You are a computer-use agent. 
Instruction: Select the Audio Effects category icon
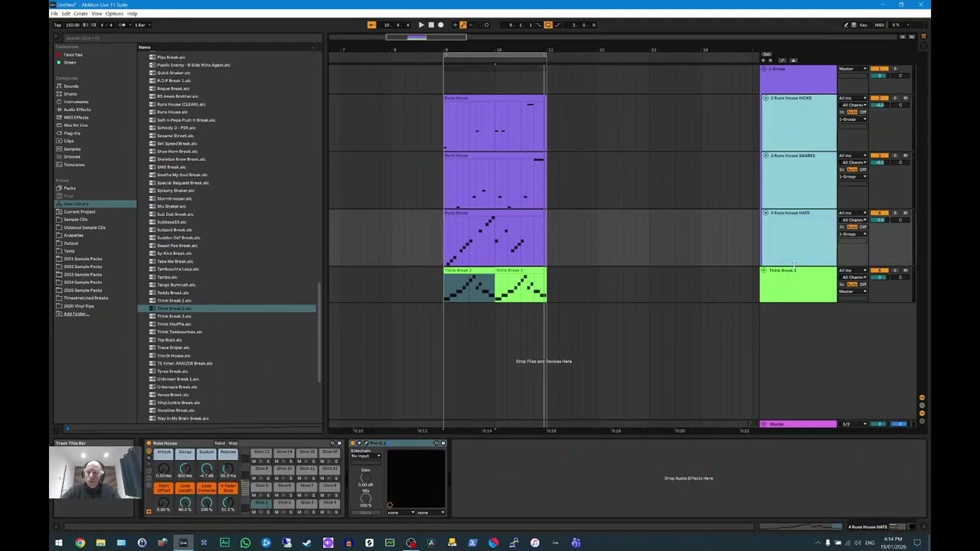(x=59, y=109)
